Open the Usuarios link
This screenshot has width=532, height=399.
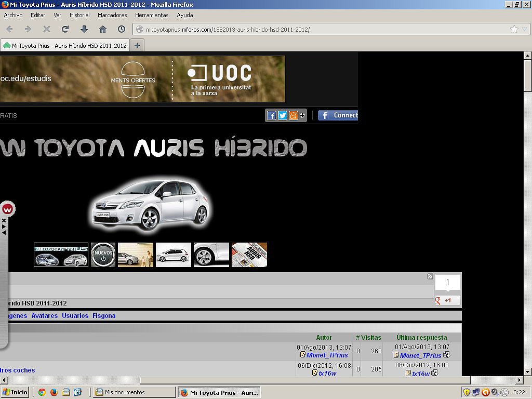tap(75, 315)
